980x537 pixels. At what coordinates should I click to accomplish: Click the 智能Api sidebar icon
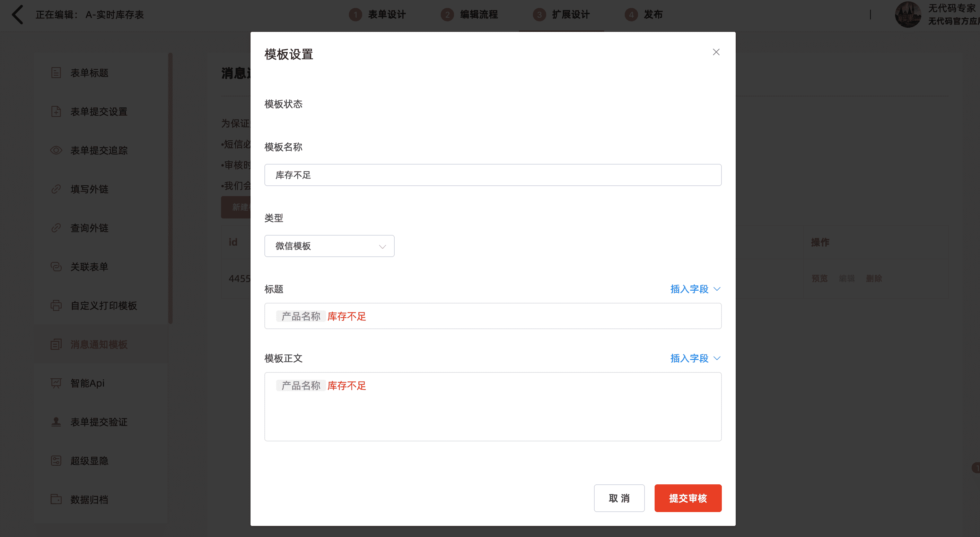click(x=56, y=383)
